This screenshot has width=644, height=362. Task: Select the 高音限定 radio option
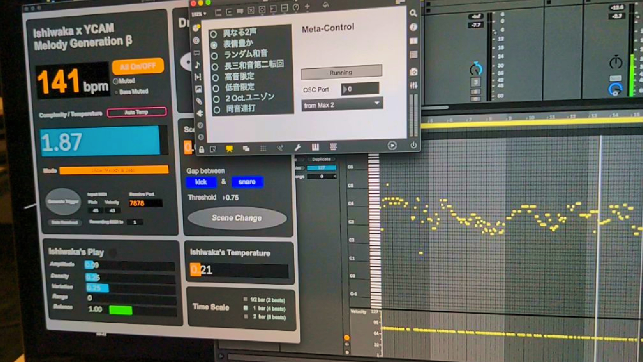(216, 77)
